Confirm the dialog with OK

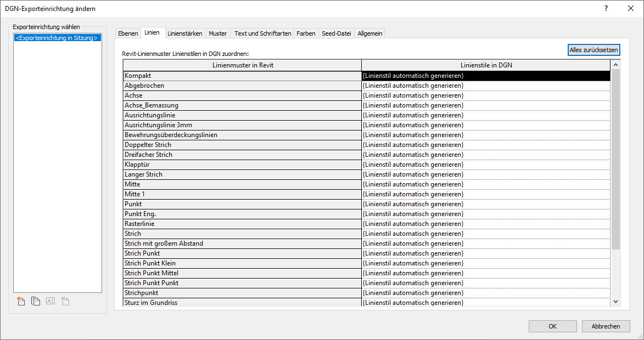click(552, 326)
